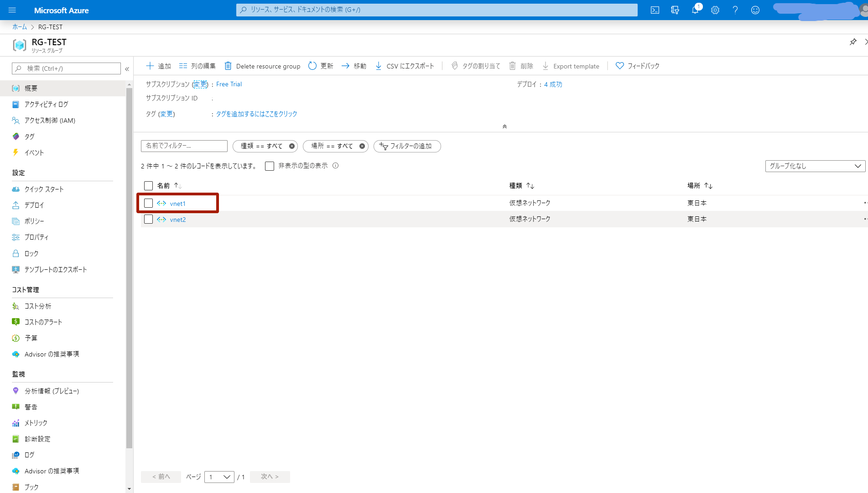Click the 名前でフィルター input field

(x=184, y=146)
